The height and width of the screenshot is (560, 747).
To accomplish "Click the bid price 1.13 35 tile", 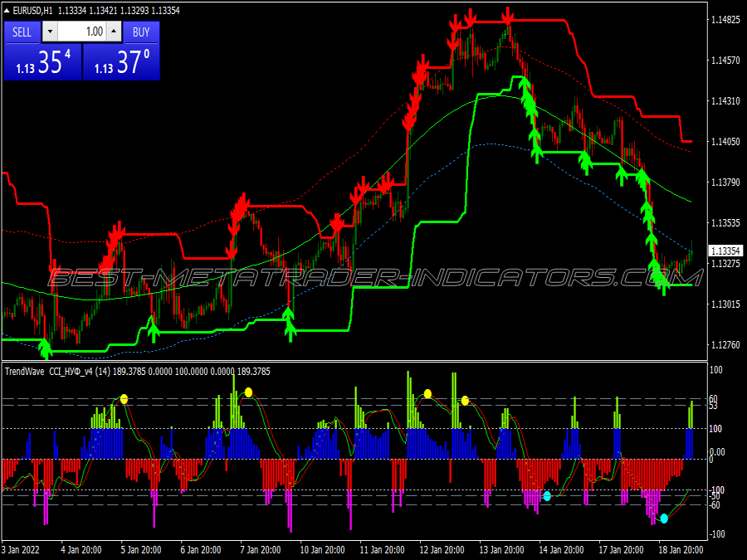I will point(43,62).
